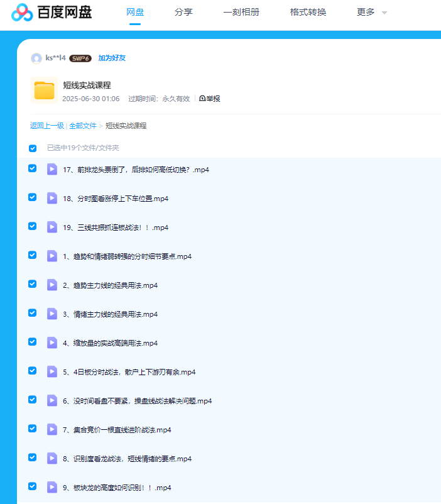Viewport: 441px width, 504px height.
Task: Open file 18、分时图看涨停上下车位置.mp4
Action: (x=116, y=199)
